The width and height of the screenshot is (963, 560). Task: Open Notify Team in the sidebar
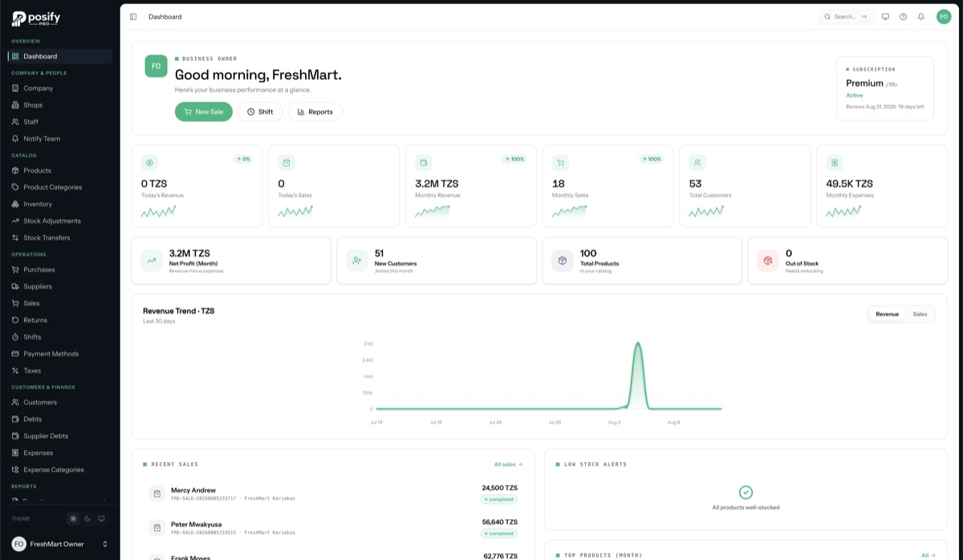tap(60, 139)
